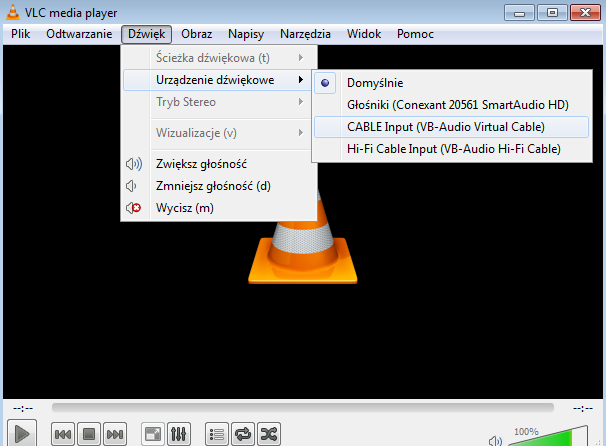This screenshot has width=606, height=446.
Task: Select Głośniki (Conexant 20561 SmartAudio HD) device
Action: click(451, 105)
